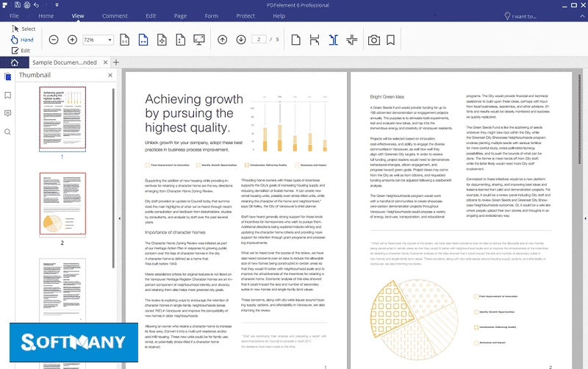
Task: Open the Search panel in the left sidebar
Action: coord(7,132)
